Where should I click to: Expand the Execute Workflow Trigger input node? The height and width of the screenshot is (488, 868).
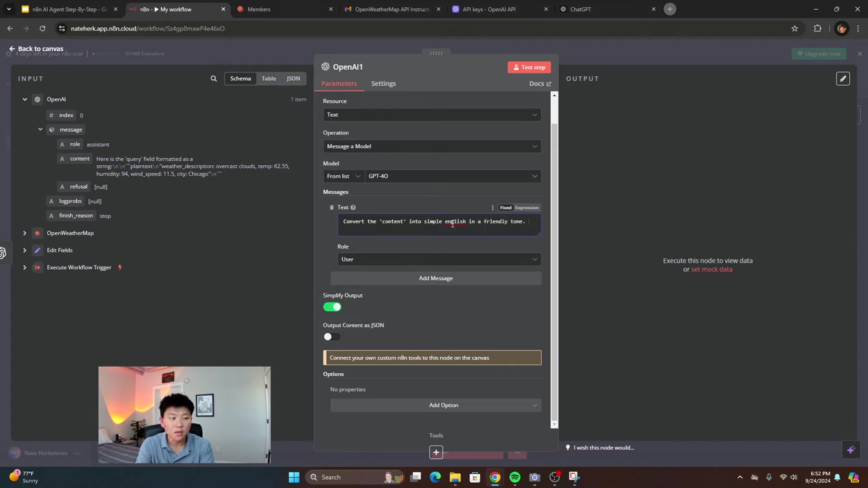click(x=25, y=267)
